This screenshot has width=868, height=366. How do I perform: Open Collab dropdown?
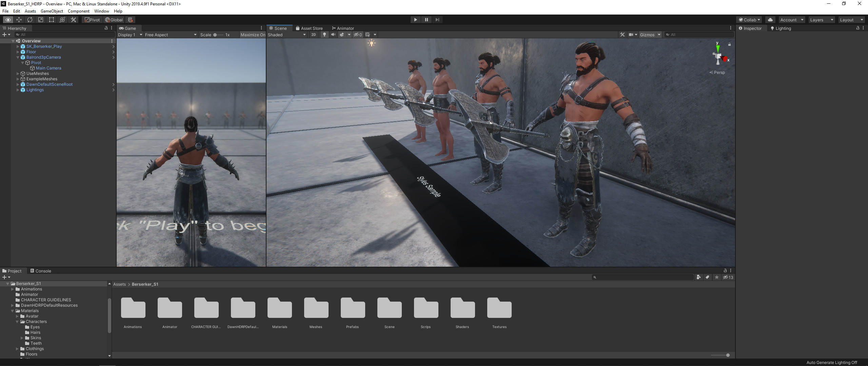(x=750, y=20)
